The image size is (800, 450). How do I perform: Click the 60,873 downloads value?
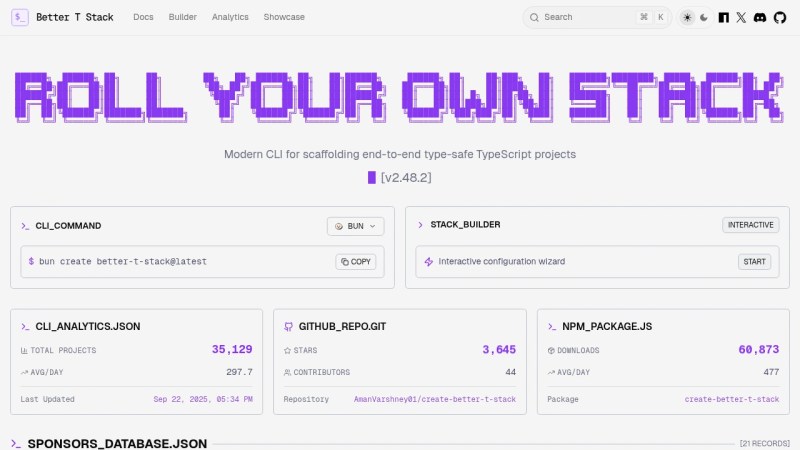coord(759,349)
